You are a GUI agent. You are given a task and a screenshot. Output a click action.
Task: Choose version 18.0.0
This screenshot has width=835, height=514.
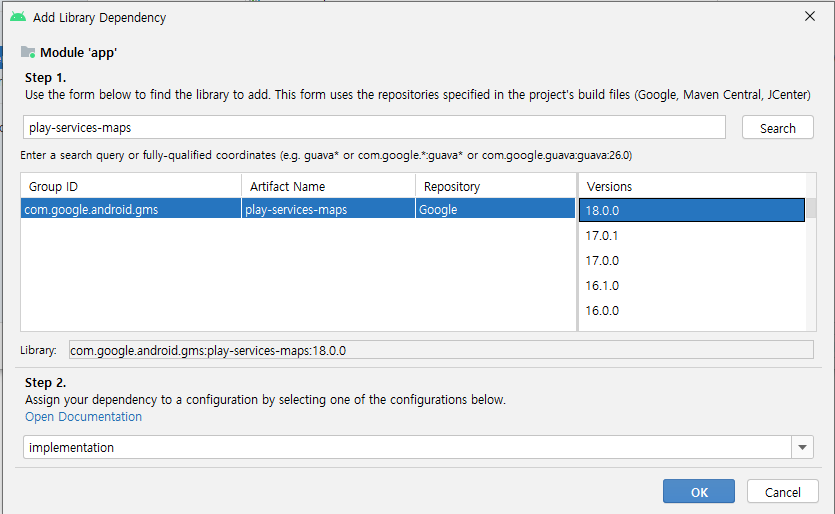(692, 210)
